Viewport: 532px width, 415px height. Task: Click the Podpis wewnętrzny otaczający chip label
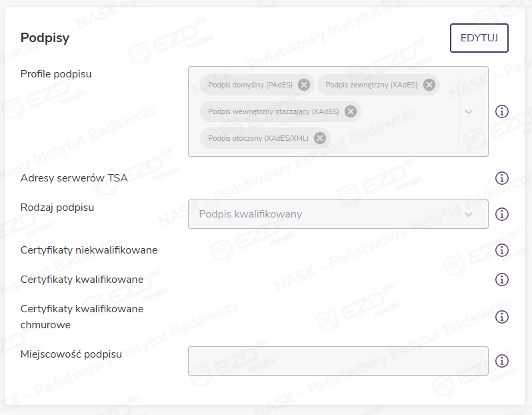pyautogui.click(x=273, y=111)
